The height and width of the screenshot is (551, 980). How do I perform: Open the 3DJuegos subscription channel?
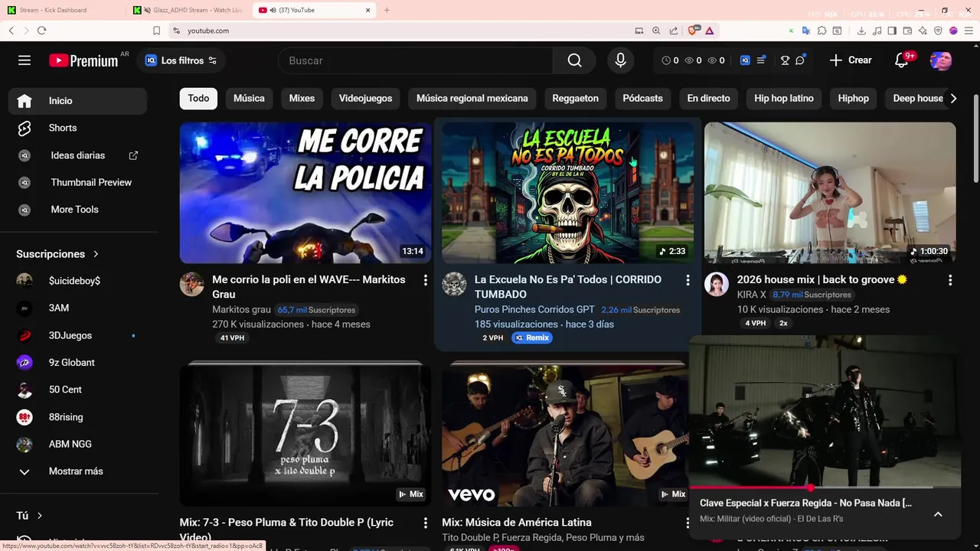click(x=77, y=335)
